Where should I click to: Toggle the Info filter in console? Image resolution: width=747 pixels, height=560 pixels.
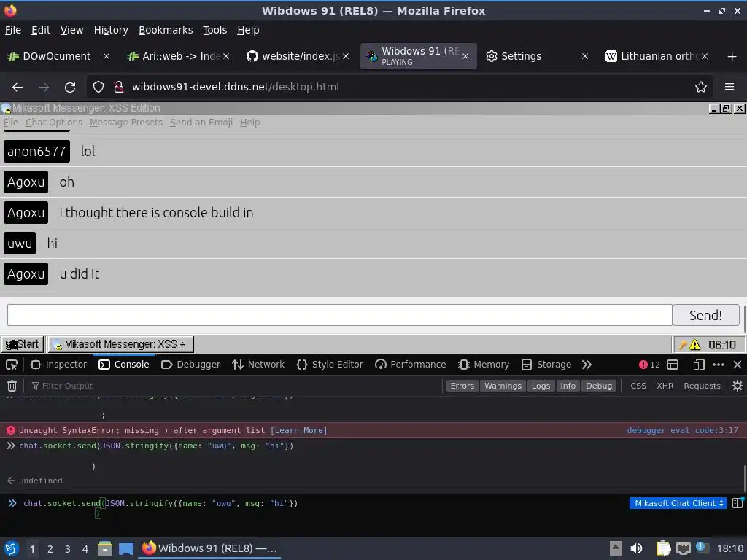point(568,386)
